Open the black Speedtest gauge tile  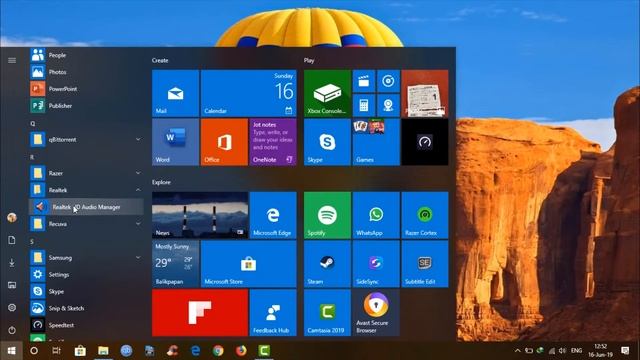pos(425,142)
